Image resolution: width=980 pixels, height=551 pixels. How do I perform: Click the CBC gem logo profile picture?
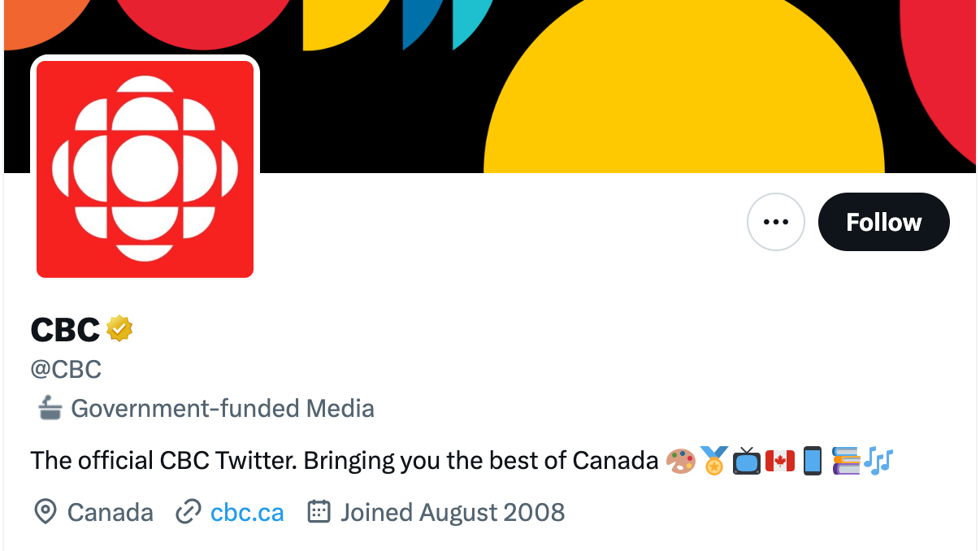(145, 169)
